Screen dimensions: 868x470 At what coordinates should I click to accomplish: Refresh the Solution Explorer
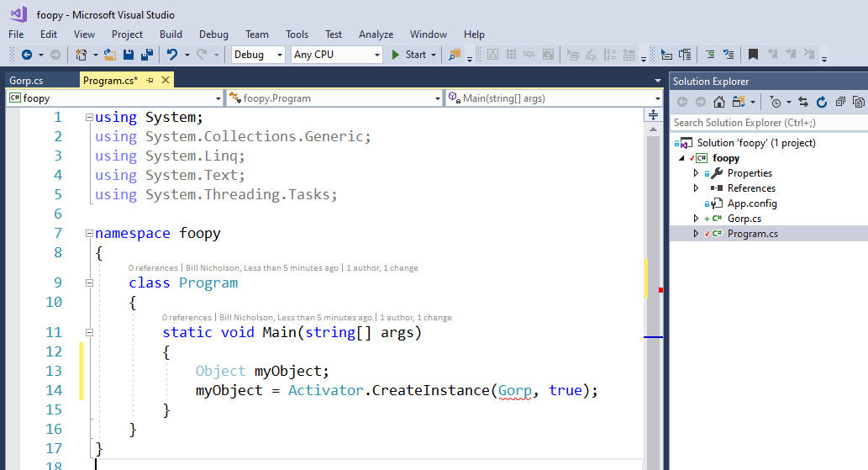(822, 102)
